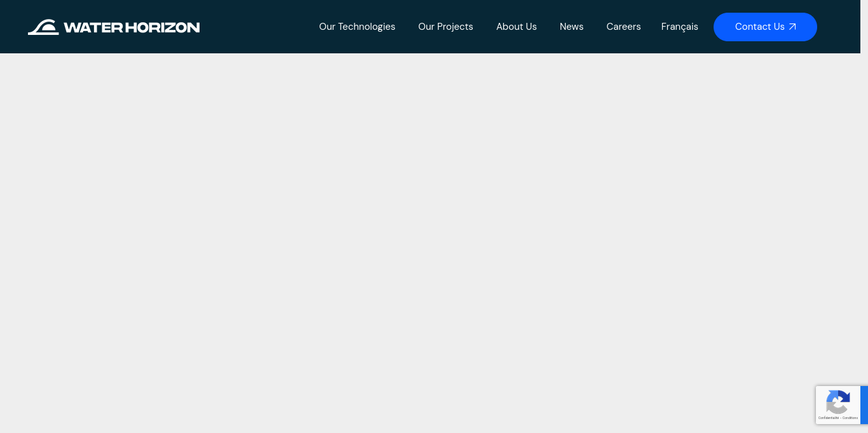Viewport: 868px width, 433px height.
Task: Open the Confidentialité link in reCAPTCHA badge
Action: point(829,418)
